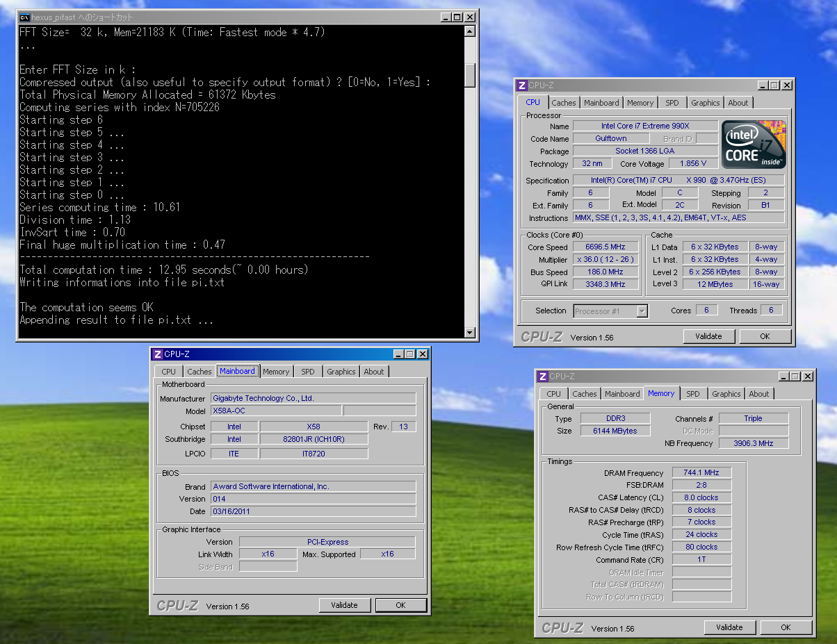
Task: Click the Cores count field in CPU window
Action: (x=707, y=311)
